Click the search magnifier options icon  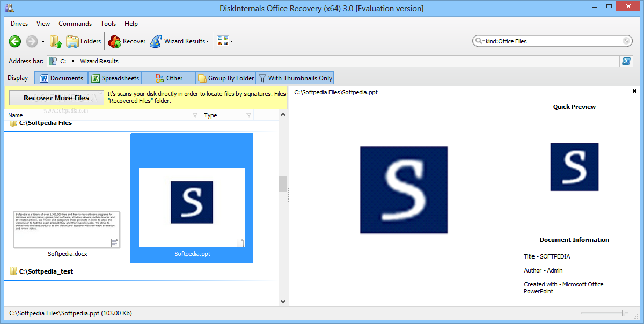(479, 41)
